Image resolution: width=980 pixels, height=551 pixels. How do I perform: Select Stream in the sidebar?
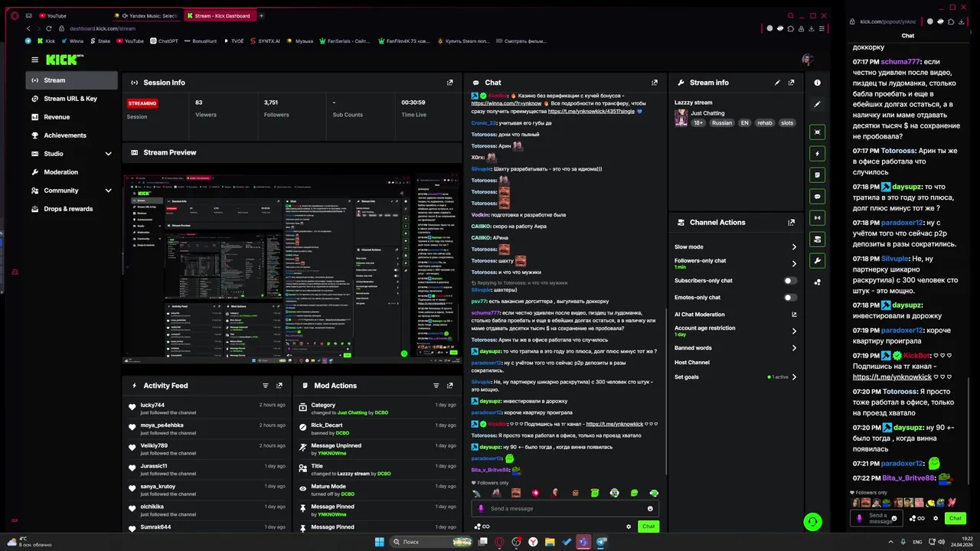point(71,80)
